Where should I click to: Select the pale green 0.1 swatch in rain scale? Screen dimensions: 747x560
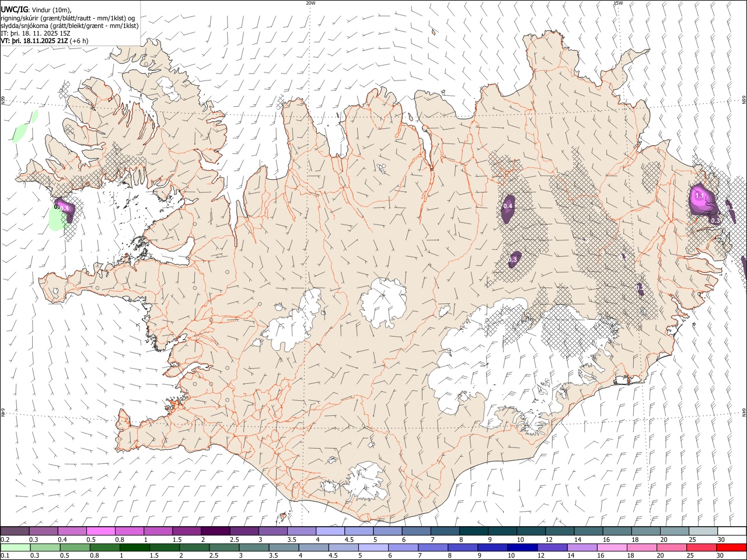(15, 547)
